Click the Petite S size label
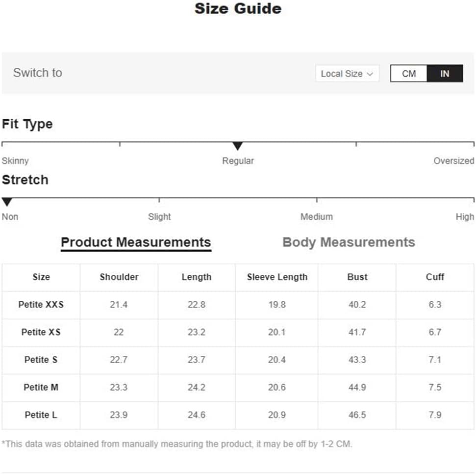The image size is (476, 474). [41, 360]
